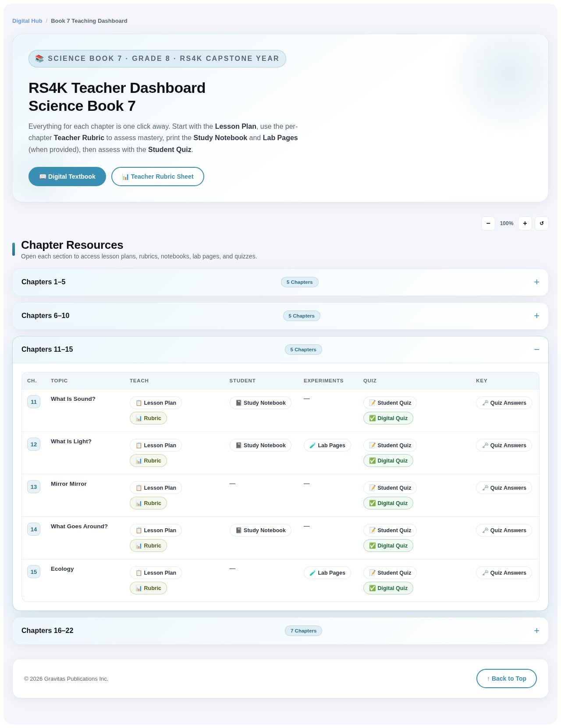Click chapter number 15 badge
Image resolution: width=561 pixels, height=728 pixels.
click(x=34, y=572)
